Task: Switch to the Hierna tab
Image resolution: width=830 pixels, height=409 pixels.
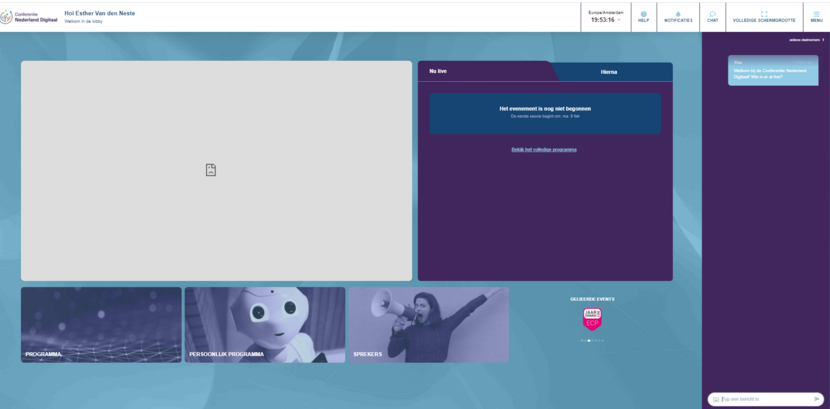Action: click(x=609, y=71)
